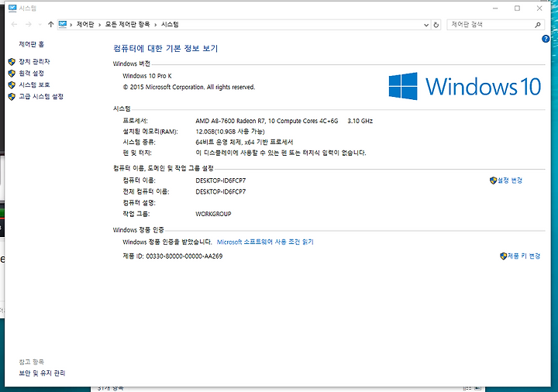Open 보안 및 유지 관리 link

tap(42, 373)
